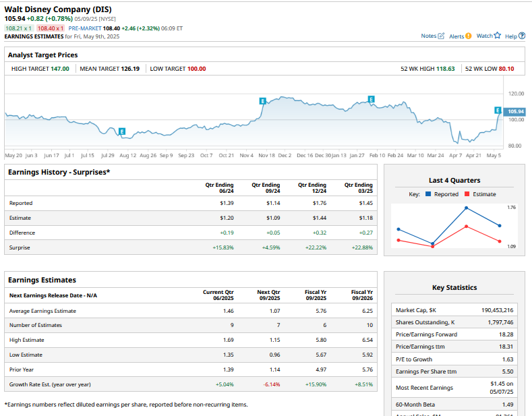Select the Earnings History - Surprises heading
This screenshot has width=532, height=416.
point(59,172)
